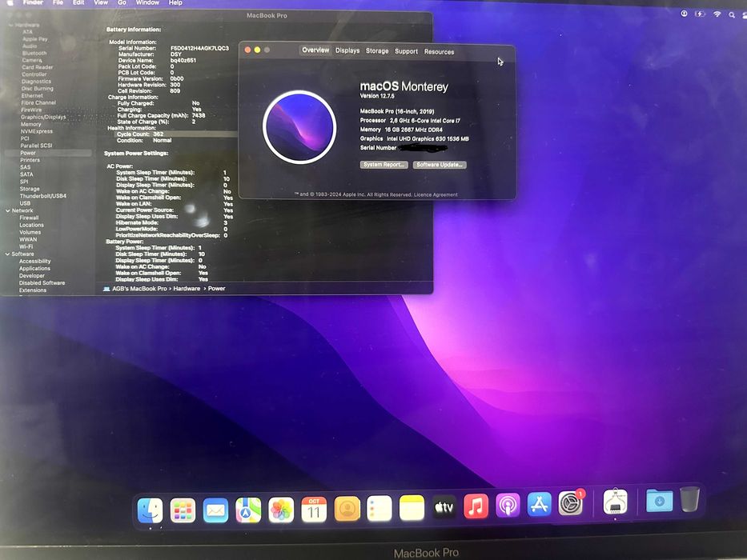
Task: Select Power in the hardware sidebar
Action: pos(28,153)
